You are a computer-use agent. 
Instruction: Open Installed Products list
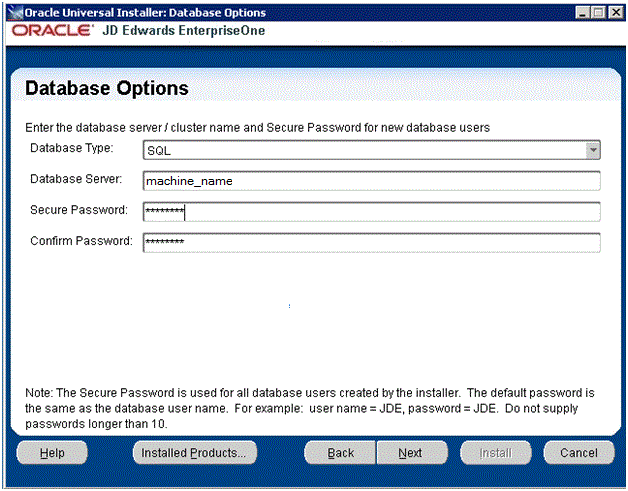[x=194, y=453]
